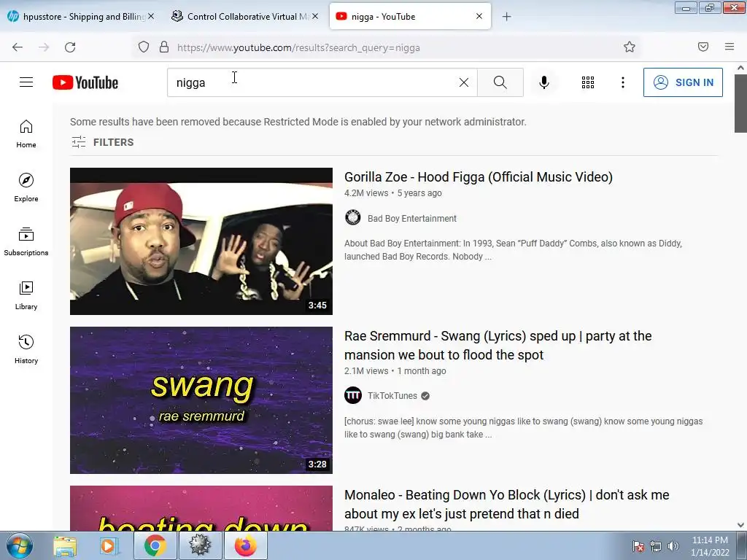The height and width of the screenshot is (560, 747).
Task: Open Gorilla Zoe - Hood Figga title
Action: click(x=479, y=177)
